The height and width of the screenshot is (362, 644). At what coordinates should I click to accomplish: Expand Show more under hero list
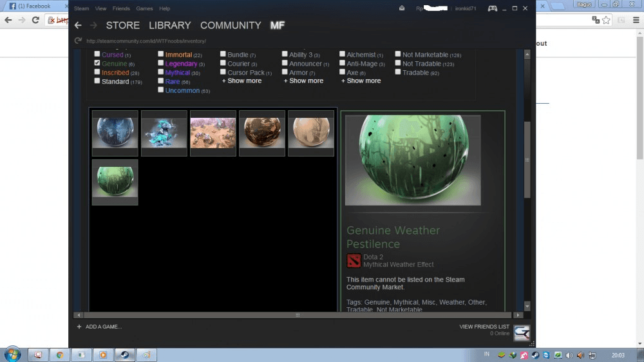tap(361, 81)
